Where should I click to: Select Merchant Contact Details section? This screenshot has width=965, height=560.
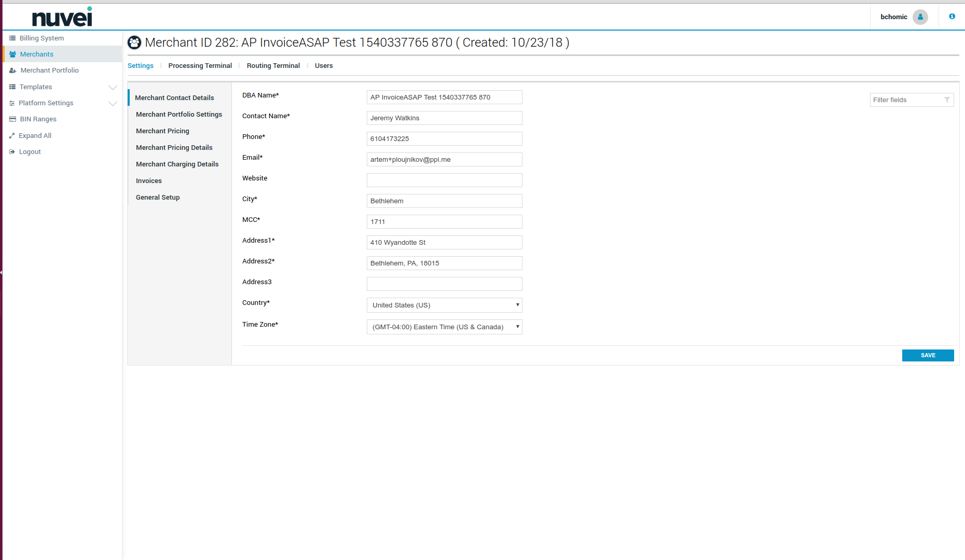[x=175, y=98]
